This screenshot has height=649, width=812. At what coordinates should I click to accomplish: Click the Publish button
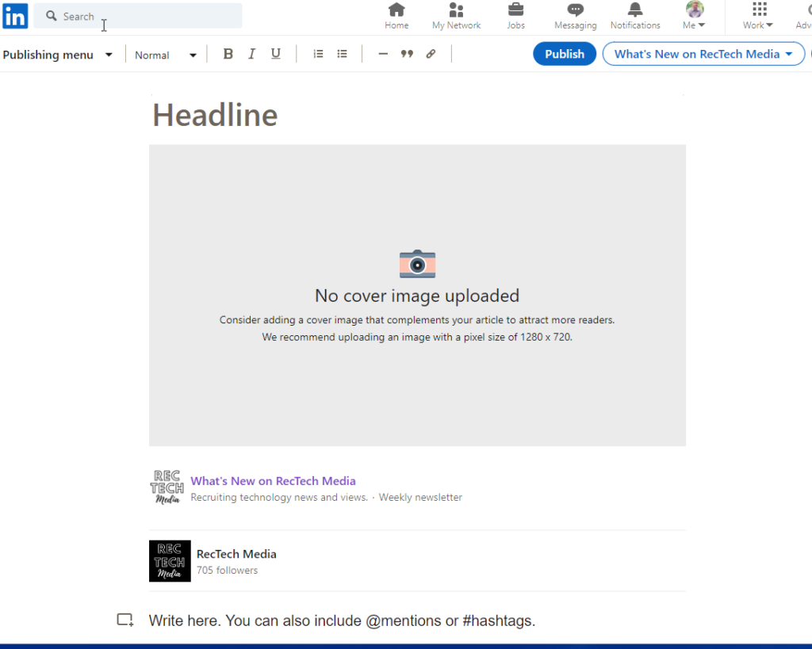565,54
